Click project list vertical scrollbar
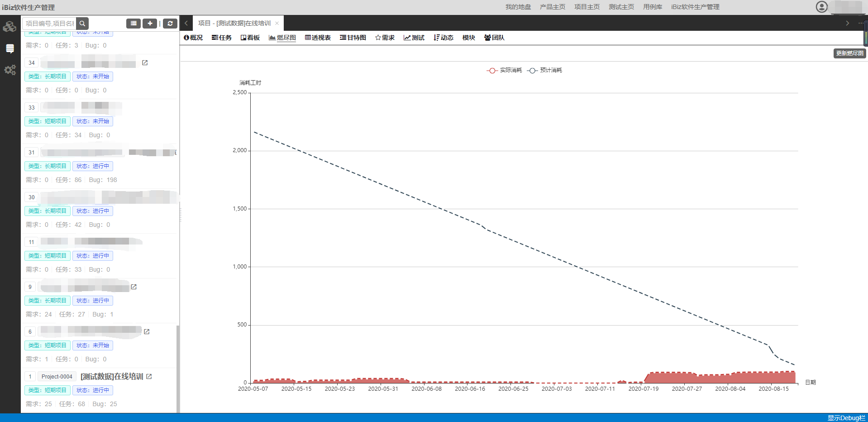 pos(178,369)
